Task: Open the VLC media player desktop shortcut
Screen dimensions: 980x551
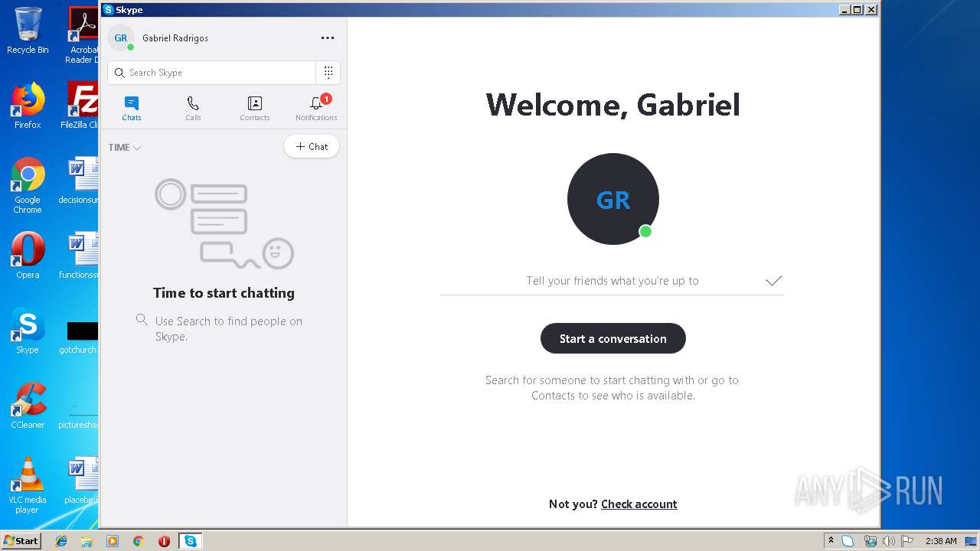Action: pyautogui.click(x=28, y=485)
